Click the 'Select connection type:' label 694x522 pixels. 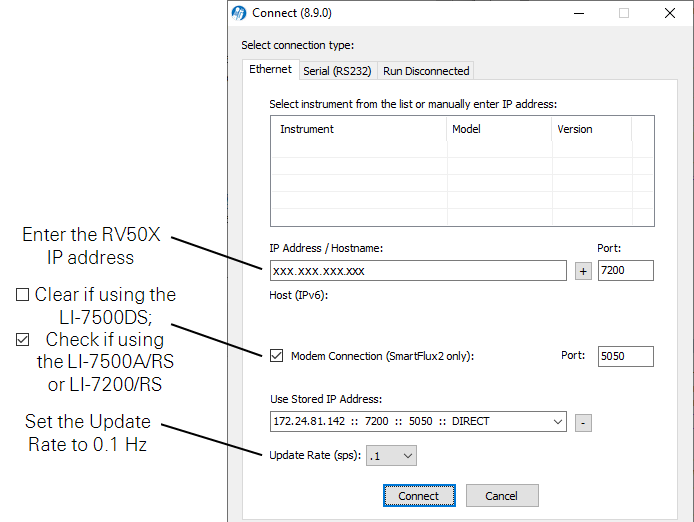(297, 45)
